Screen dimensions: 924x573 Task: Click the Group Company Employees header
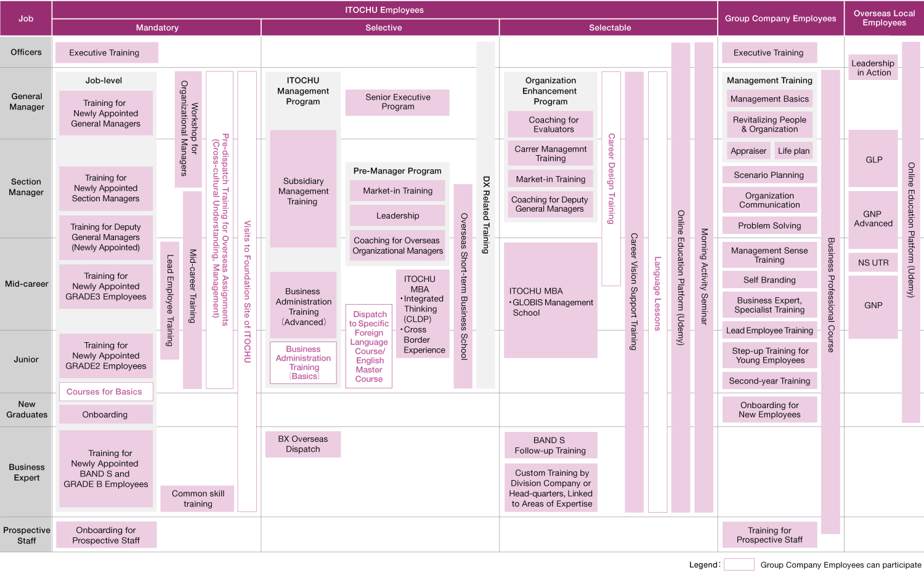[x=780, y=18]
